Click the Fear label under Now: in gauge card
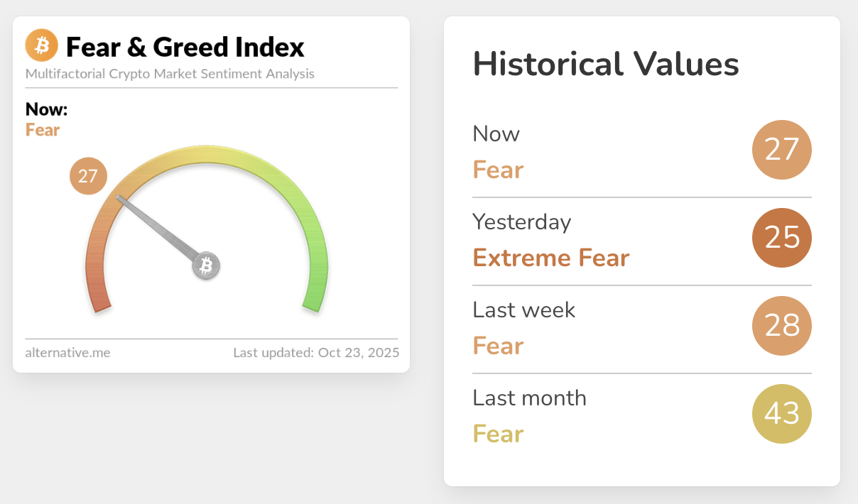 coord(43,130)
